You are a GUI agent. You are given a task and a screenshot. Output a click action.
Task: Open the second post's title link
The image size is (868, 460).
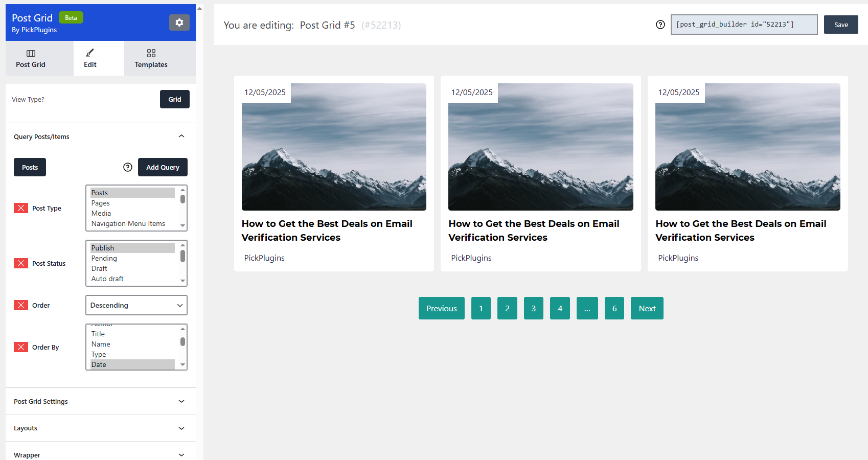[534, 231]
